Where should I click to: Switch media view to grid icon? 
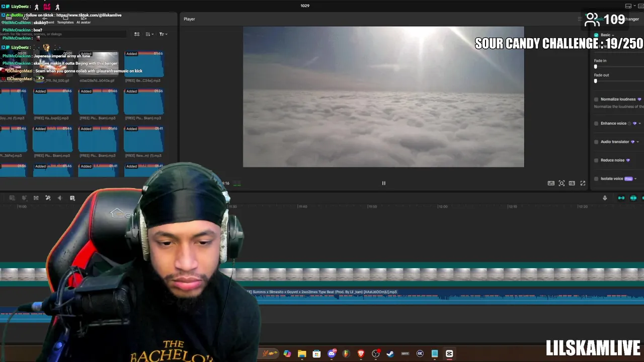point(136,34)
